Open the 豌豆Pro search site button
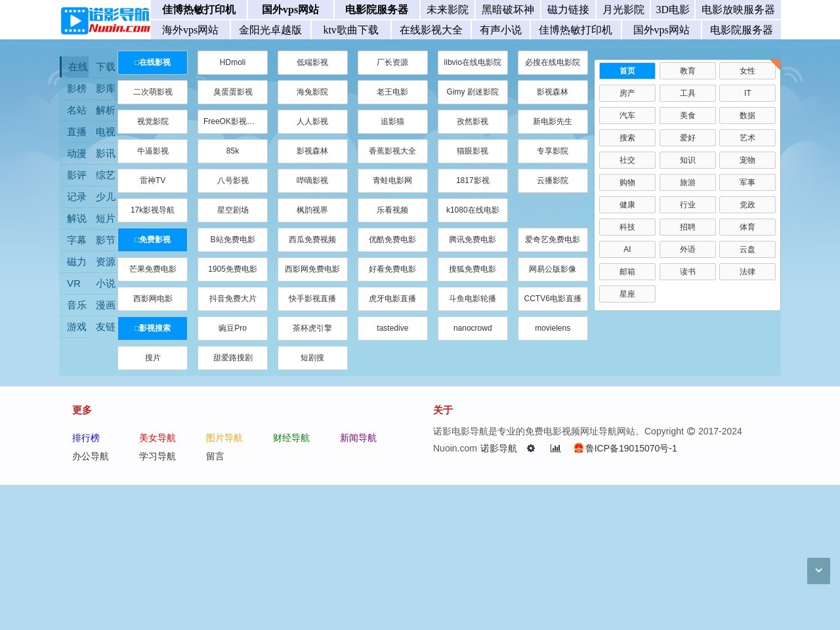The width and height of the screenshot is (840, 630). [232, 328]
